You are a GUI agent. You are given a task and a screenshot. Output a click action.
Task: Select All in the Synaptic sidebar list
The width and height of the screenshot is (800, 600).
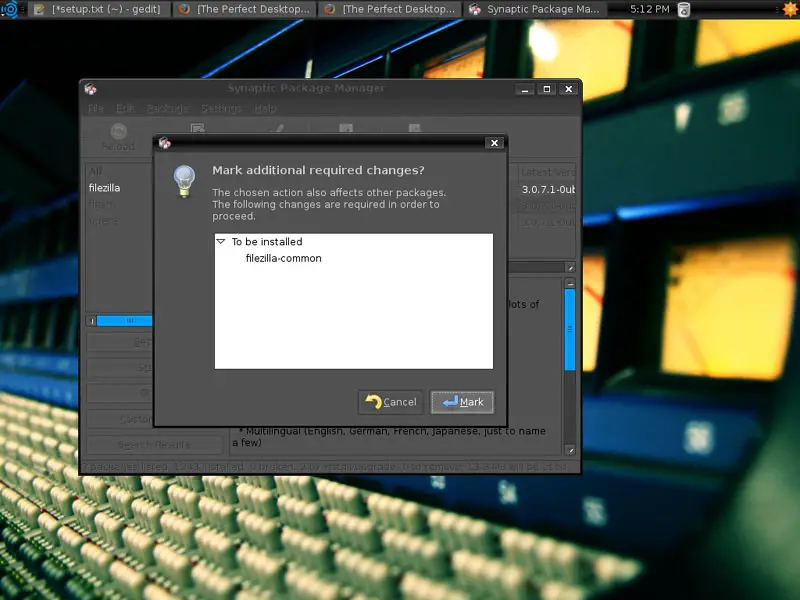click(x=95, y=171)
